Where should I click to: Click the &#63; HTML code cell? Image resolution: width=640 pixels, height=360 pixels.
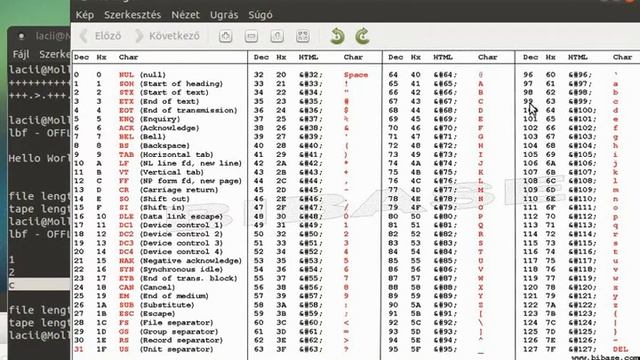pyautogui.click(x=311, y=349)
